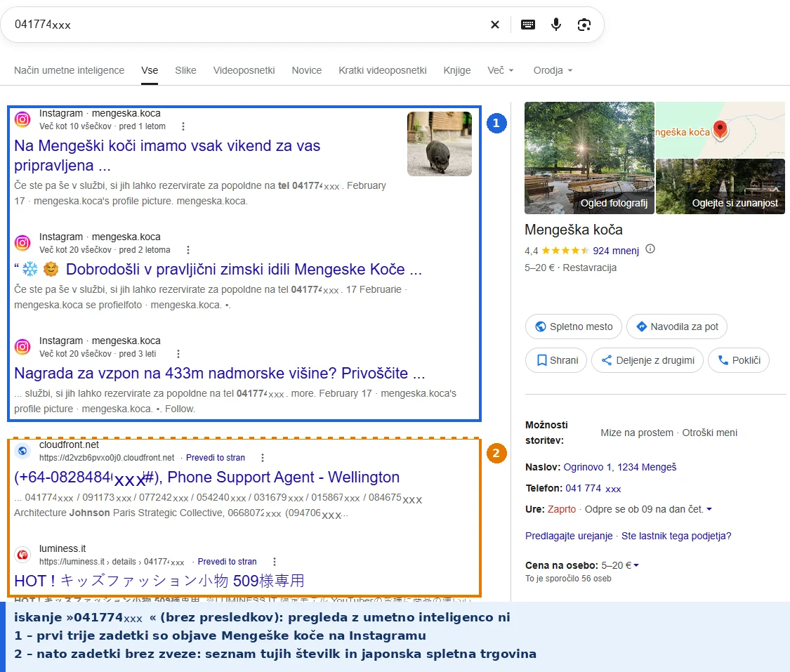790x672 pixels.
Task: Start voice search with the microphone icon
Action: coord(555,25)
